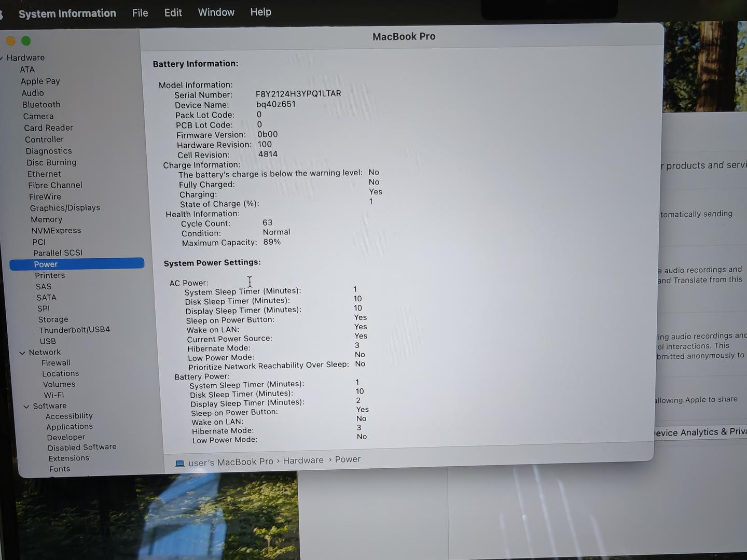Select Developer under Software

pos(66,438)
